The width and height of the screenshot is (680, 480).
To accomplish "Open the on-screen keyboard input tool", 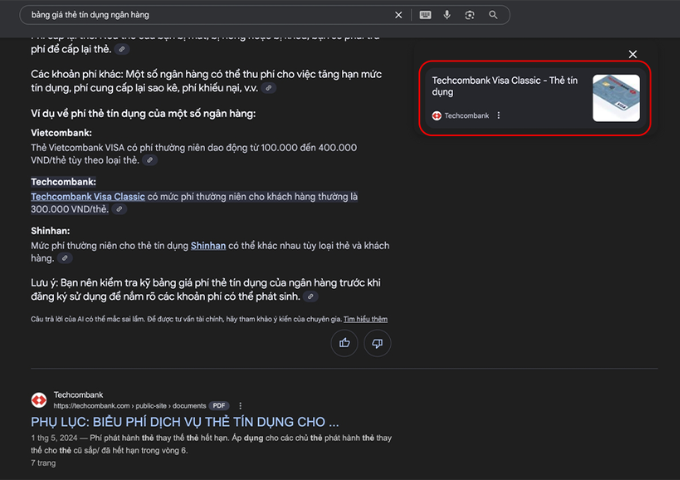I will click(x=425, y=15).
